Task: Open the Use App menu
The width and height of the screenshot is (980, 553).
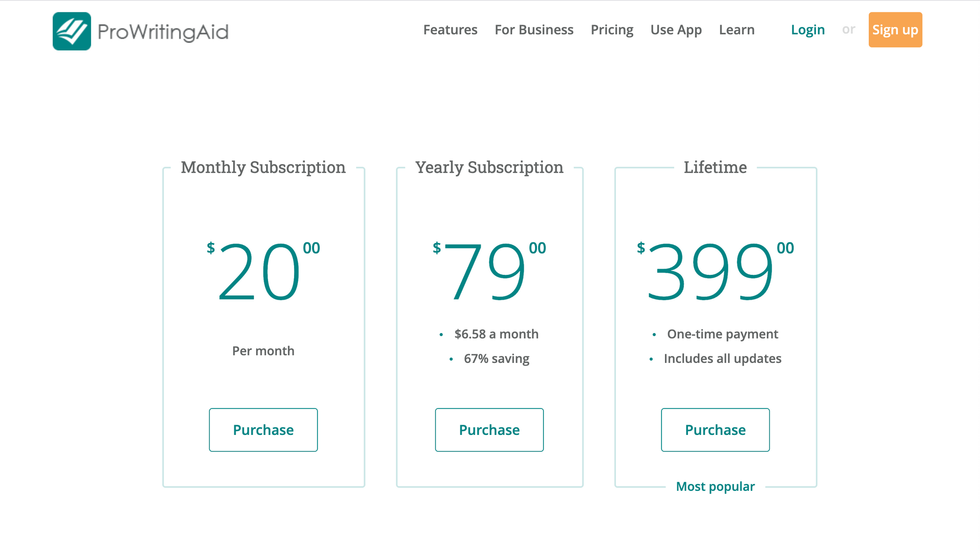Action: 676,30
